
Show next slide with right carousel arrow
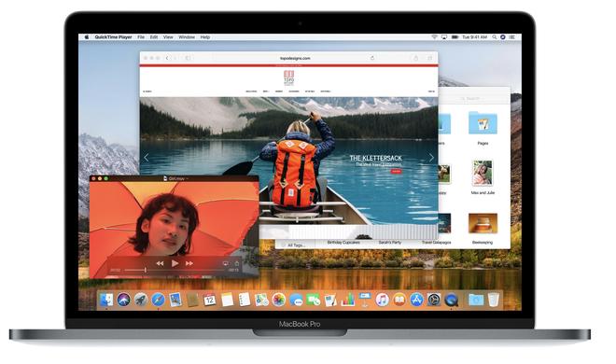click(x=431, y=158)
